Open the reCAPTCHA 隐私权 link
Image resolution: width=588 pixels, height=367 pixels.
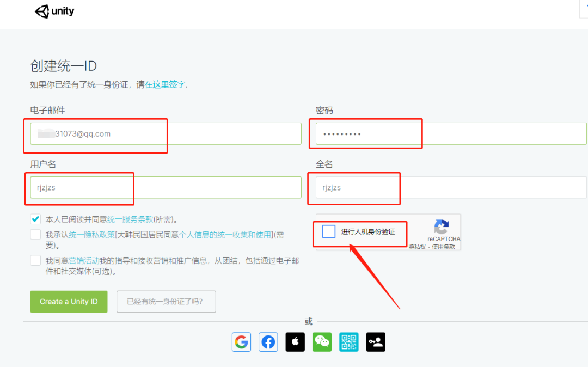(x=418, y=247)
